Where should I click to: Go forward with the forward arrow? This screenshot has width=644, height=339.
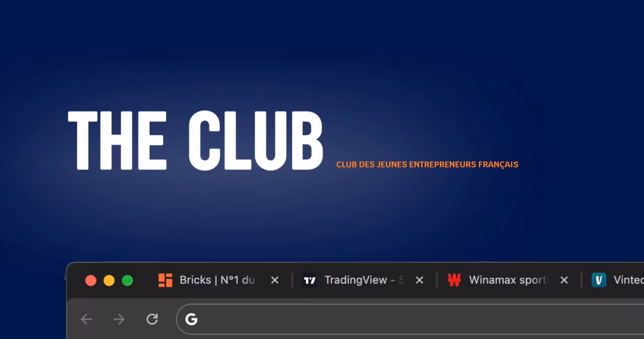click(119, 319)
